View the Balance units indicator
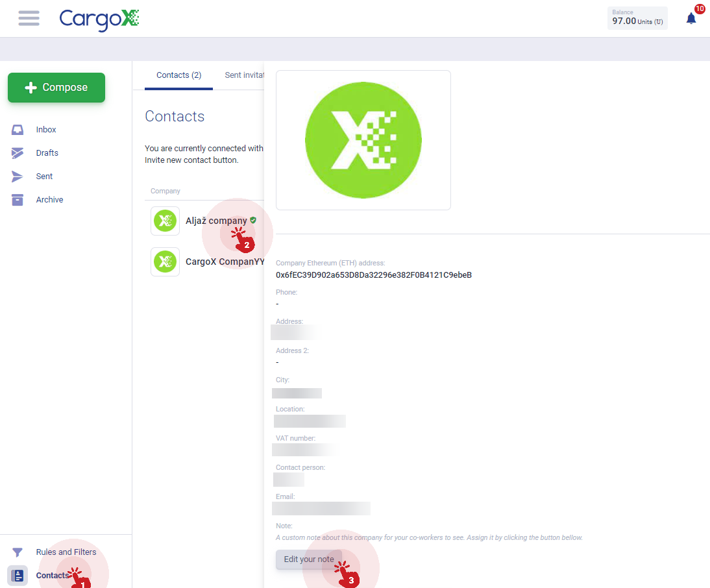Viewport: 710px width, 588px height. [x=637, y=18]
